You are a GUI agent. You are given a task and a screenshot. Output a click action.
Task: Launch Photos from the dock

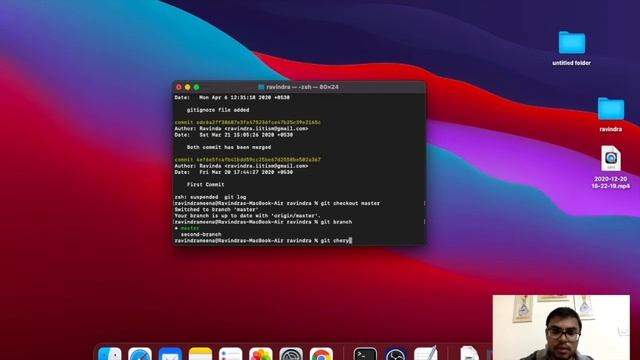[261, 354]
